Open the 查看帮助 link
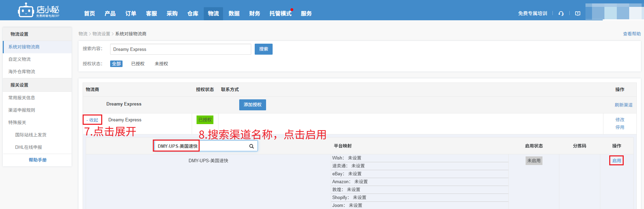 click(x=632, y=34)
